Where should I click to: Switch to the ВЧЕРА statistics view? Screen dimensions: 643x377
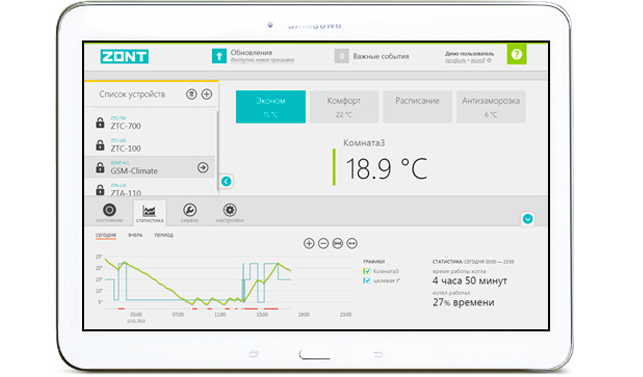[135, 235]
